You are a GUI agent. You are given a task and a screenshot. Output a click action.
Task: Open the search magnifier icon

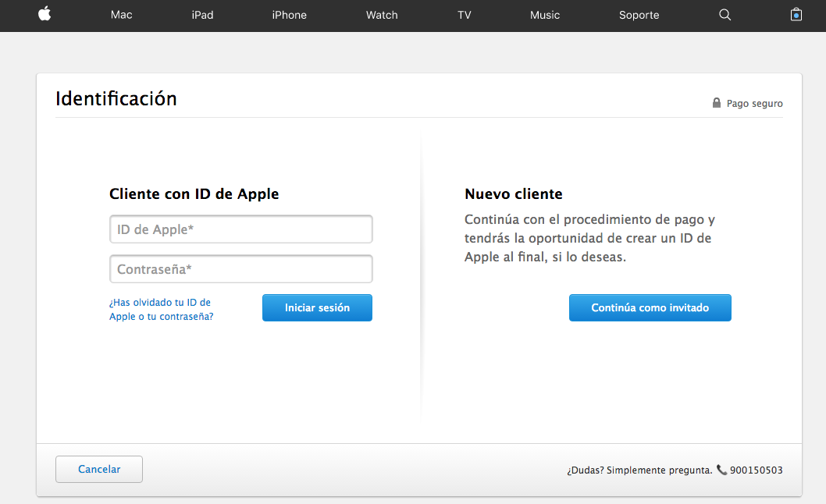pos(725,15)
